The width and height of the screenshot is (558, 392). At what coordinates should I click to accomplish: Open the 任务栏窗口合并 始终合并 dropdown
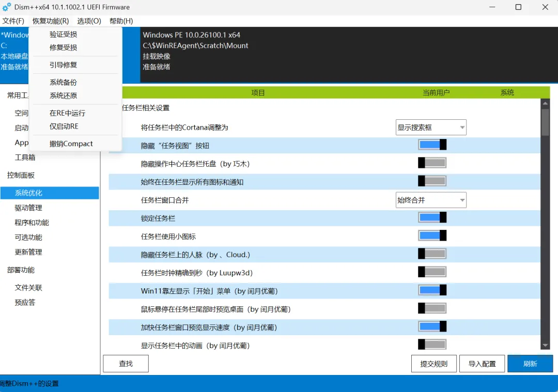[431, 200]
